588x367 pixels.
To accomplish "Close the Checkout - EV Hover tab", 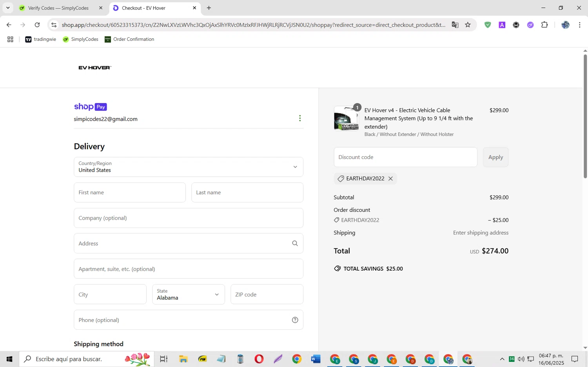I will point(194,8).
